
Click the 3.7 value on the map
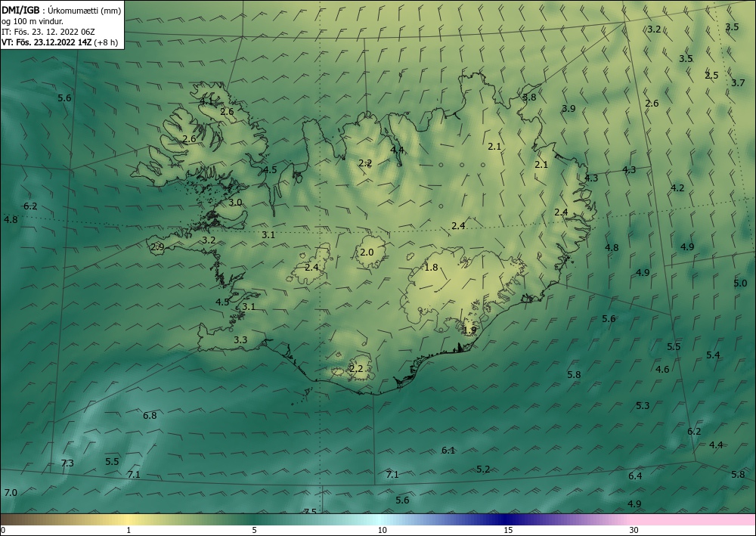738,83
